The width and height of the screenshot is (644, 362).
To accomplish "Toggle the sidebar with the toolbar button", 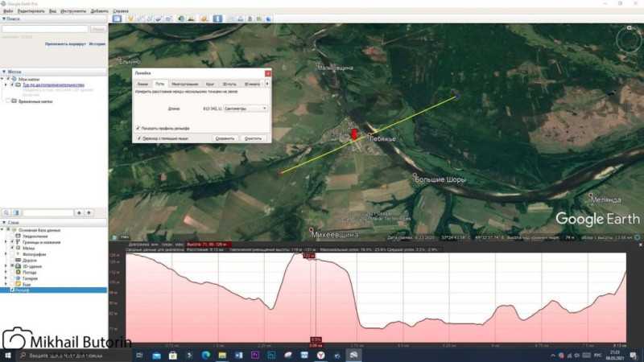I will (x=117, y=19).
